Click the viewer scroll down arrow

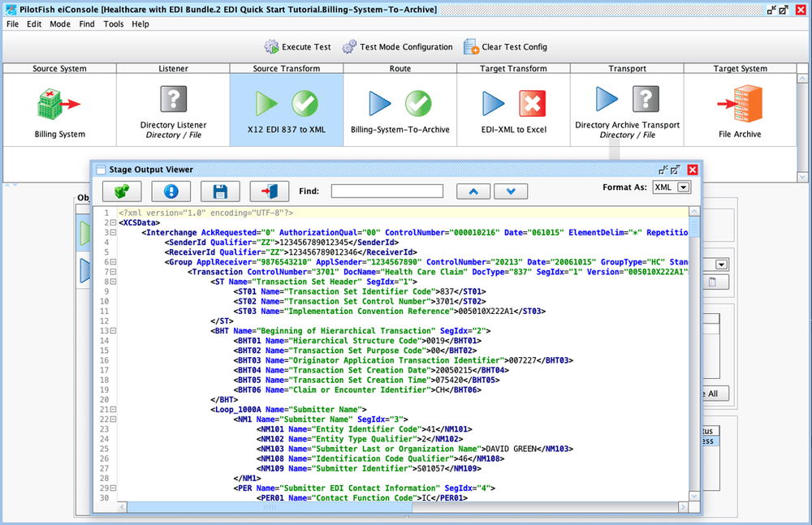click(x=694, y=497)
